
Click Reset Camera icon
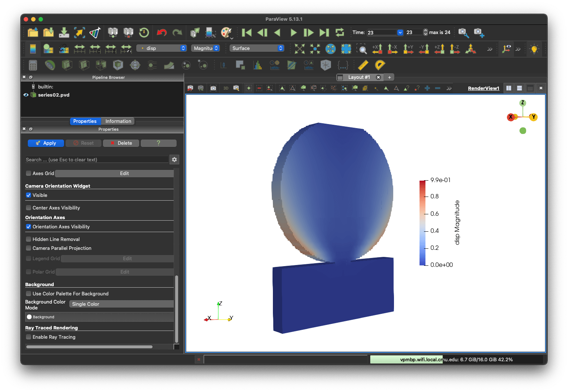[300, 48]
